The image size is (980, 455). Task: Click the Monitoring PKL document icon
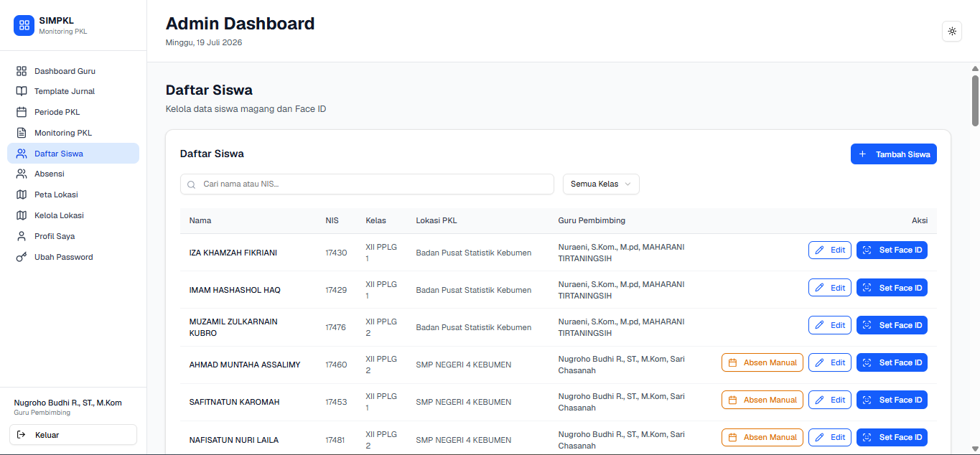[x=22, y=133]
